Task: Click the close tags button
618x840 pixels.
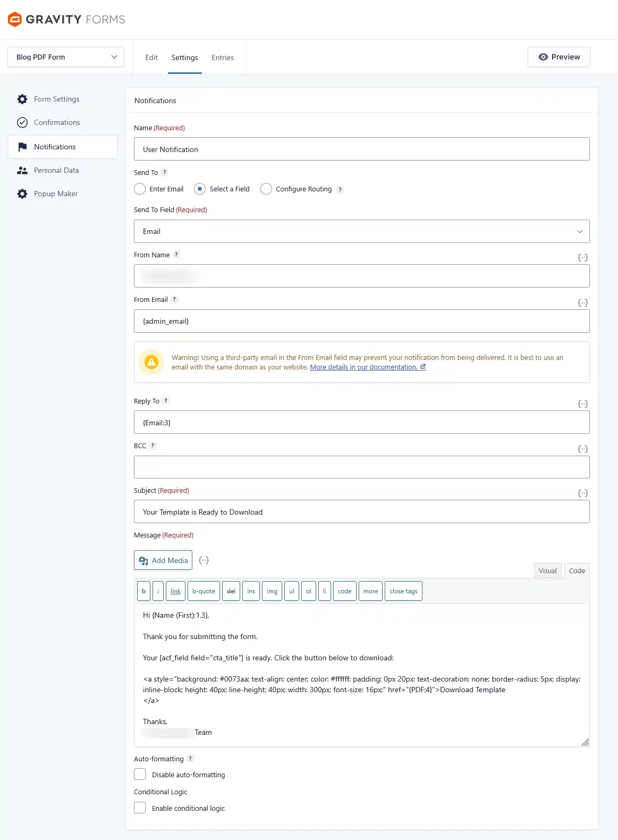Action: coord(404,591)
